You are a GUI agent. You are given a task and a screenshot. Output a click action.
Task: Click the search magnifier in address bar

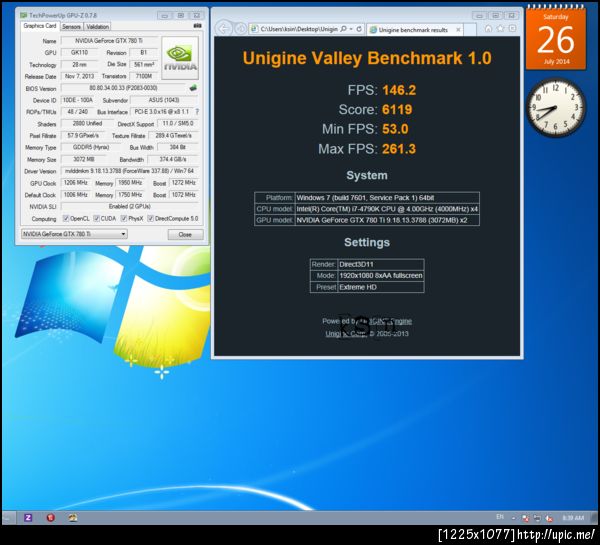(x=343, y=29)
